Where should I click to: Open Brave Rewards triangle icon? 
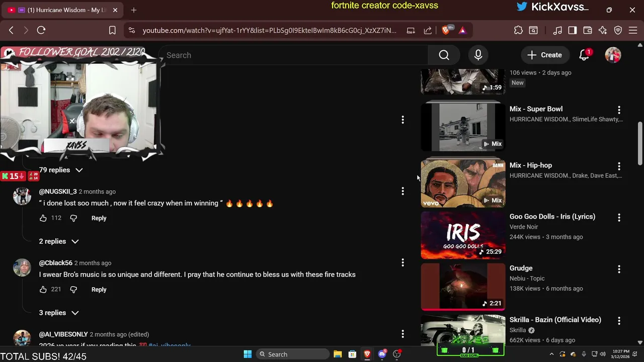point(462,30)
